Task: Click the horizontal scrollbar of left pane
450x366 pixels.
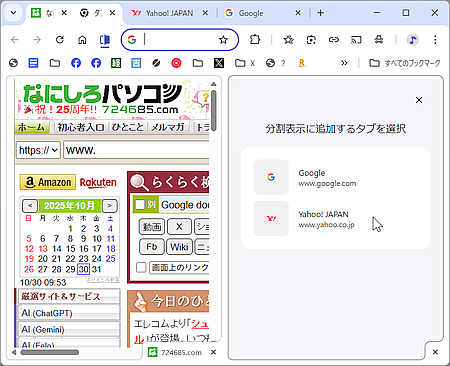Action: (x=49, y=352)
